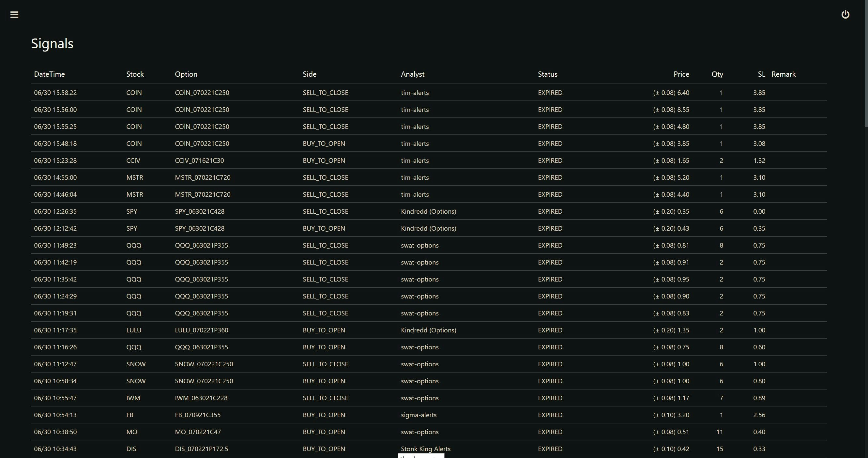This screenshot has height=458, width=868.
Task: Click the Analyst column header
Action: tap(412, 74)
